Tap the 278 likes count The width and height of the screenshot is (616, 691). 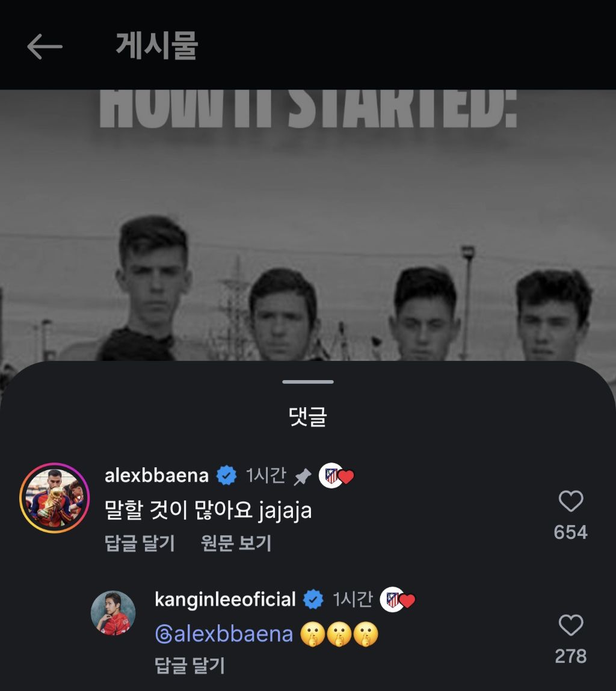[571, 656]
